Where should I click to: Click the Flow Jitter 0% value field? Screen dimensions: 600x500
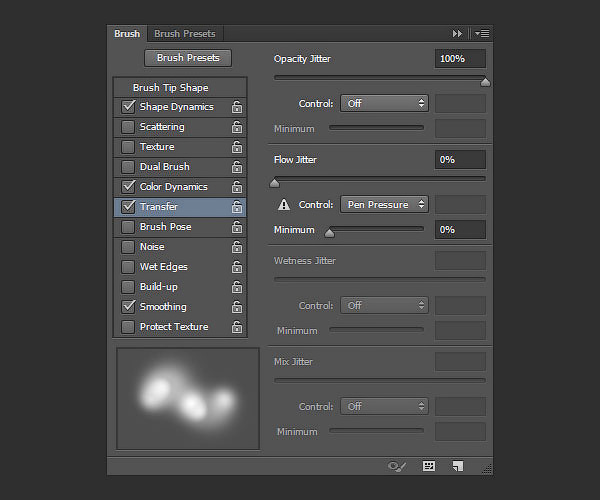[x=460, y=160]
